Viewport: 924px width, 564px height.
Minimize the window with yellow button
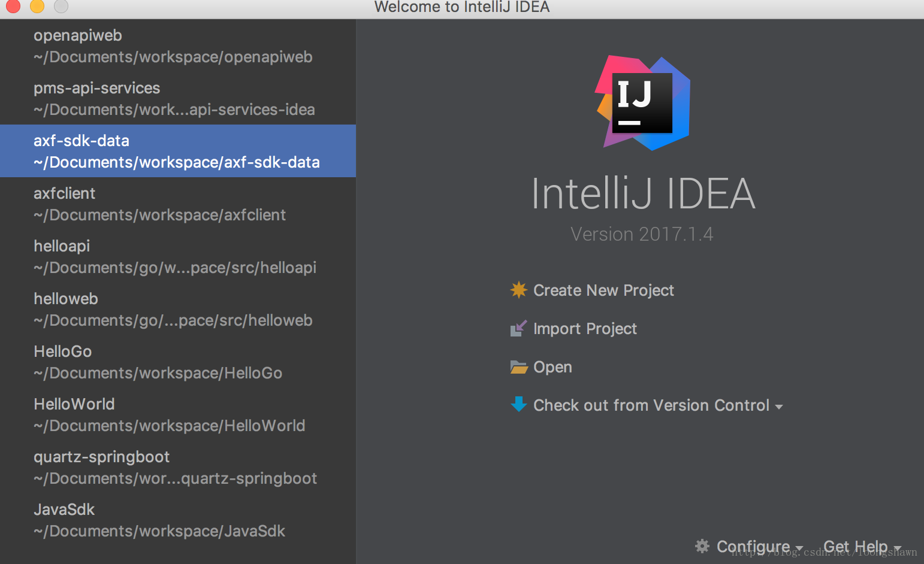click(37, 5)
